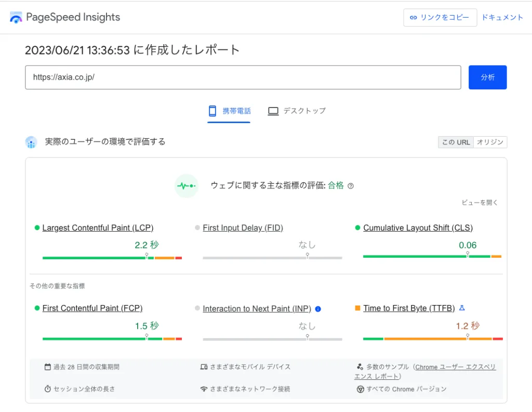This screenshot has height=412, width=532.
Task: Open Interaction to Next Paint (INP) link
Action: click(x=257, y=309)
